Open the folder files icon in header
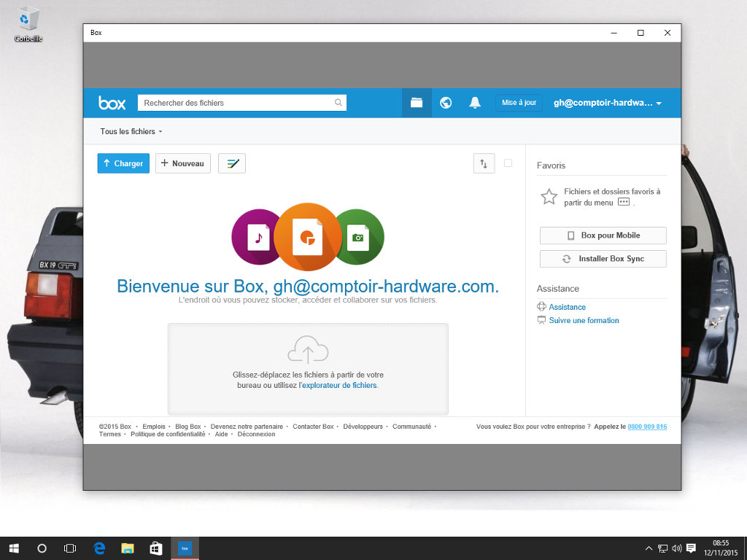 (x=417, y=103)
